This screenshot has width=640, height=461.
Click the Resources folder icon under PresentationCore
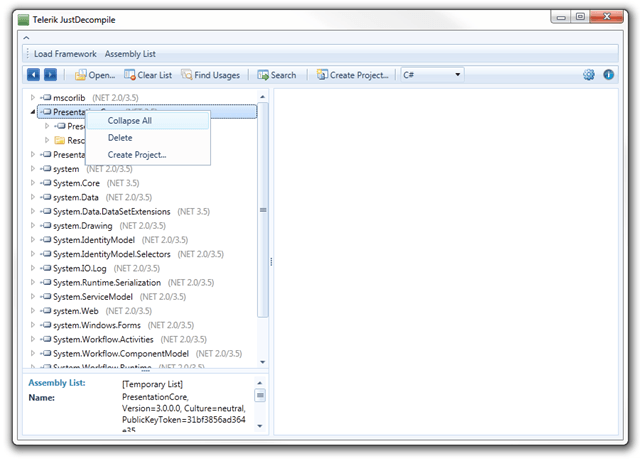[x=60, y=140]
